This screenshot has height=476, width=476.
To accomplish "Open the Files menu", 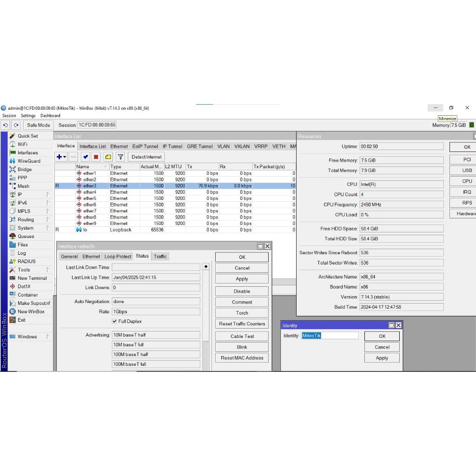I will tap(22, 245).
